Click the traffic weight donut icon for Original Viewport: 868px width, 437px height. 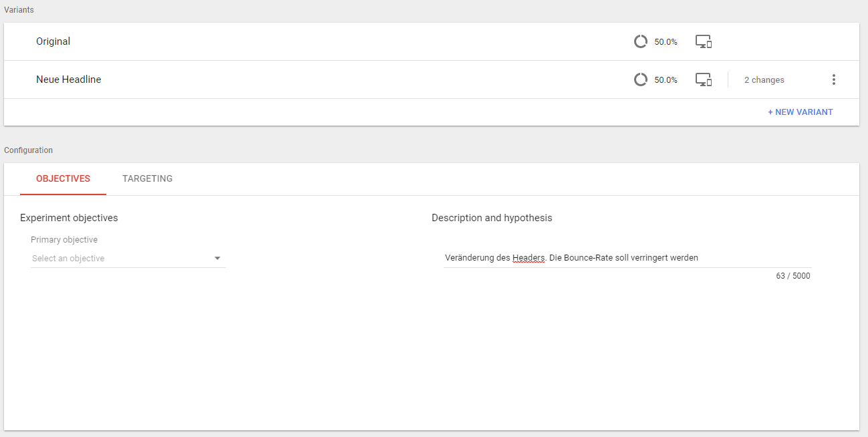pos(640,41)
